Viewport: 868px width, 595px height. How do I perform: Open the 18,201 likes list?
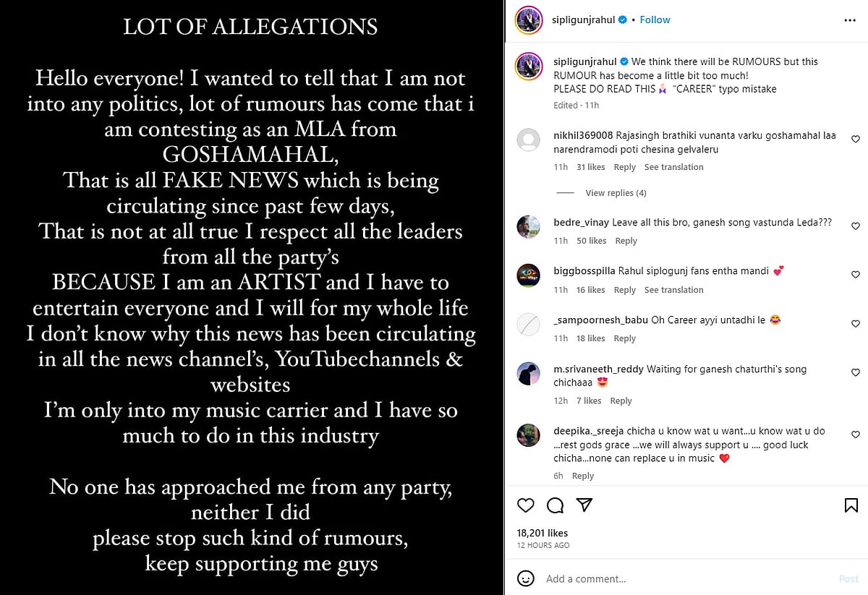point(542,533)
